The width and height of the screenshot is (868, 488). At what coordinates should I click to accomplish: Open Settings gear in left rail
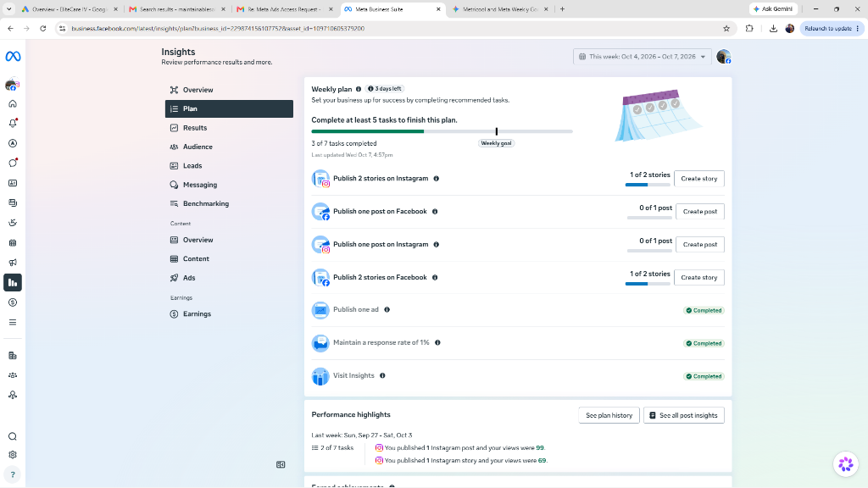13,455
